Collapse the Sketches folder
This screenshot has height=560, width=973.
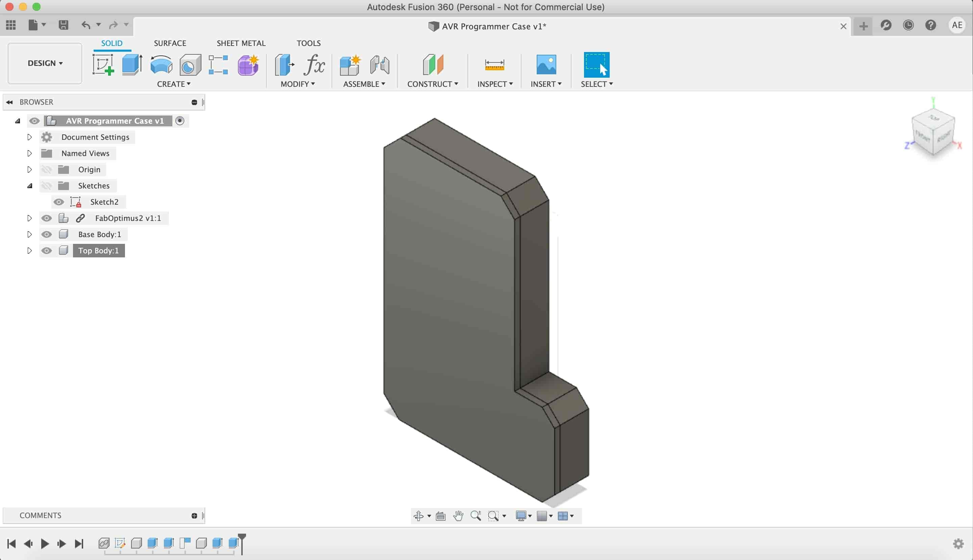tap(30, 186)
